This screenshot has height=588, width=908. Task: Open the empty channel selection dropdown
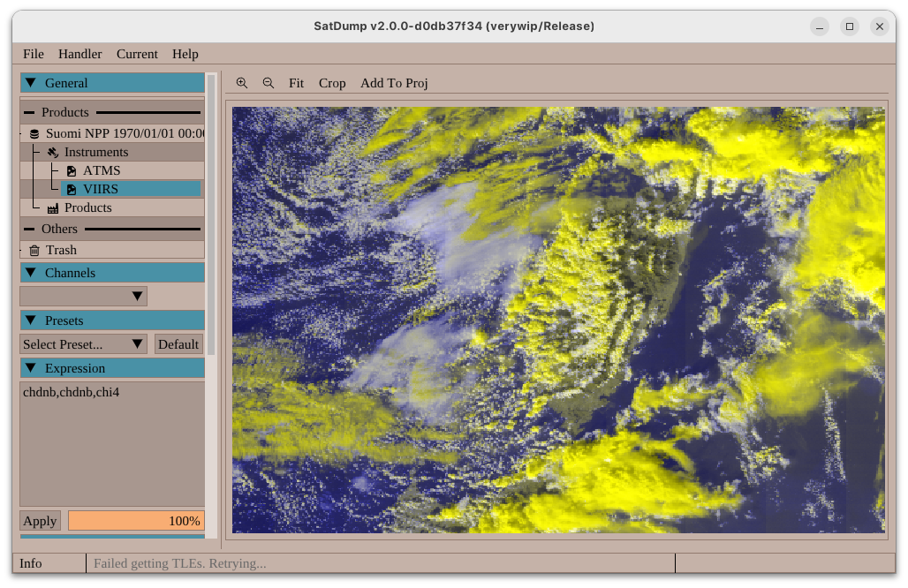point(83,297)
